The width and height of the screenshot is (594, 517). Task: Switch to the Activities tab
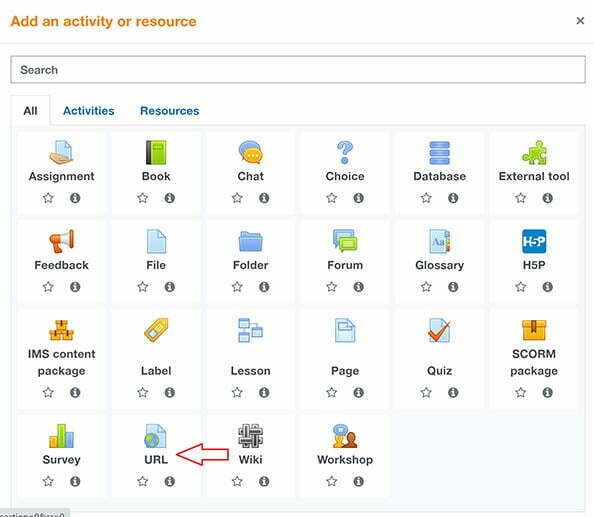[x=89, y=111]
